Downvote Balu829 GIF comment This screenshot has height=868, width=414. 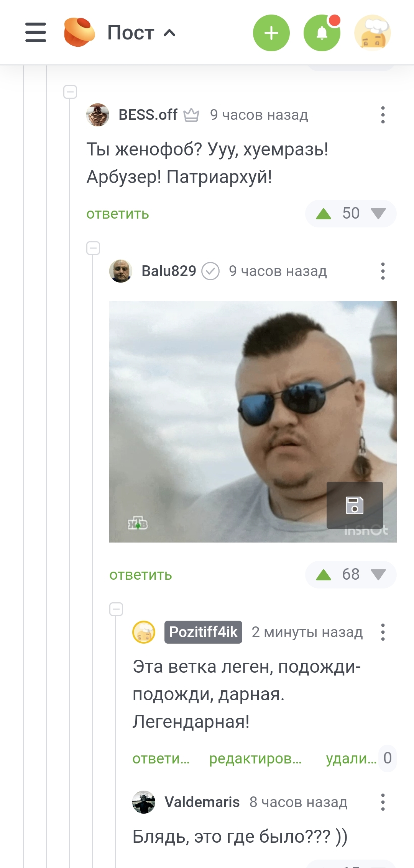tap(378, 575)
